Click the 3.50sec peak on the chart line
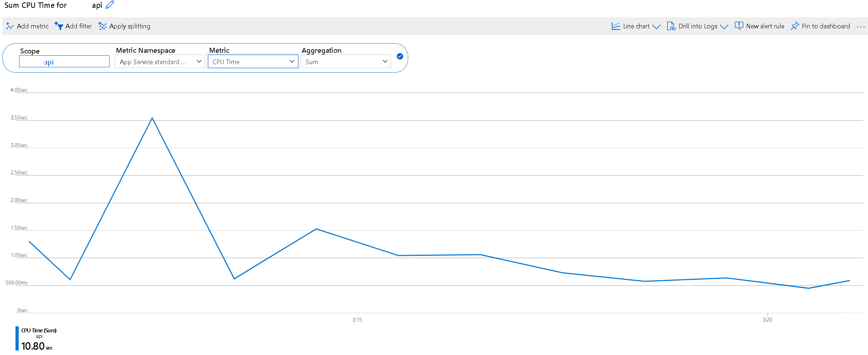 [152, 118]
